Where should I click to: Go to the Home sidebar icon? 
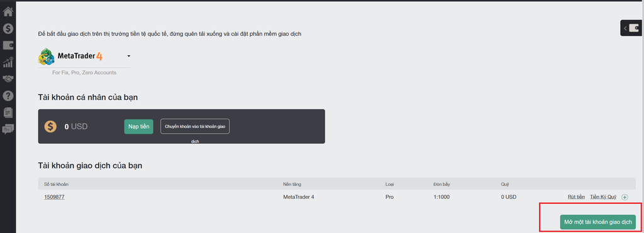[8, 11]
